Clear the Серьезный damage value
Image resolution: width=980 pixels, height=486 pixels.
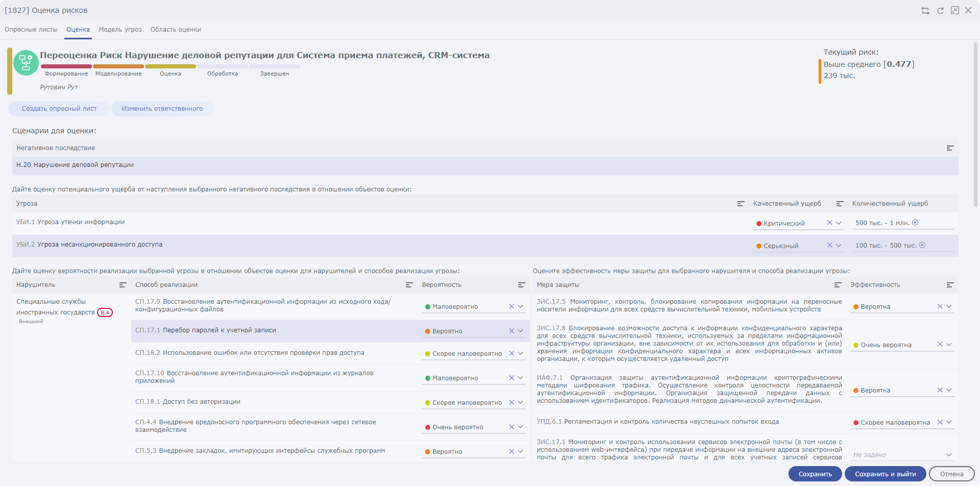(830, 246)
